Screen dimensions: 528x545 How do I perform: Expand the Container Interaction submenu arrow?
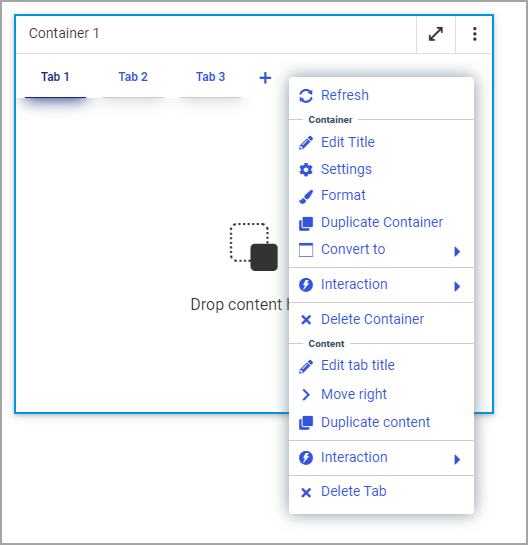[457, 286]
